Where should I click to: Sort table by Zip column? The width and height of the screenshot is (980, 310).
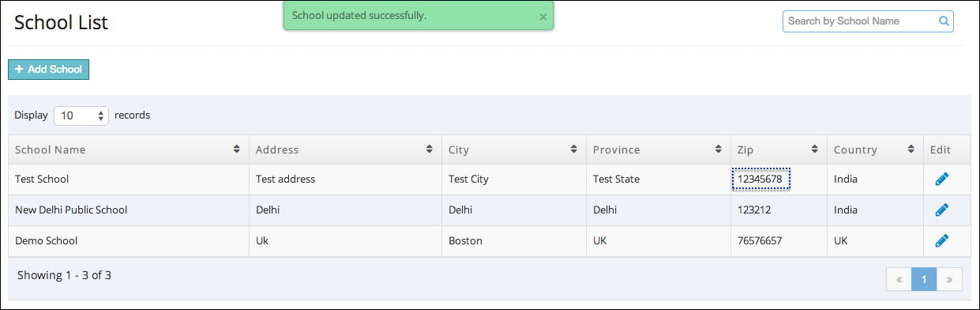(x=815, y=149)
